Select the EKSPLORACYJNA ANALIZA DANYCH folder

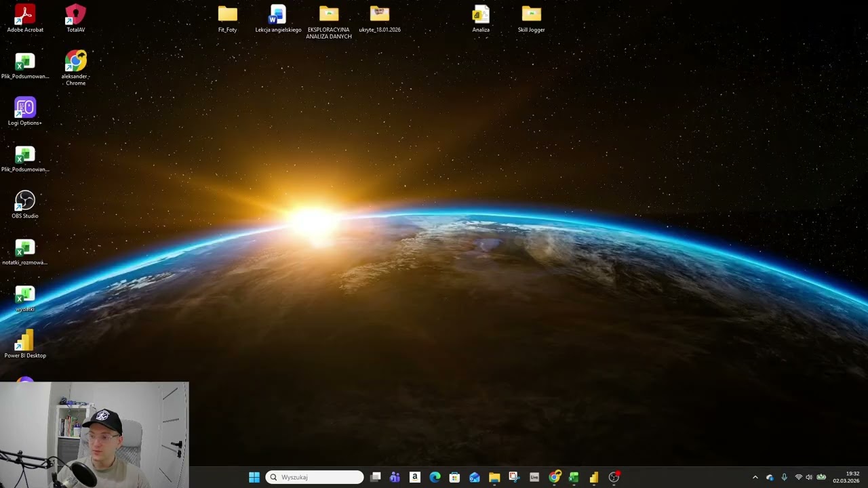[x=329, y=22]
